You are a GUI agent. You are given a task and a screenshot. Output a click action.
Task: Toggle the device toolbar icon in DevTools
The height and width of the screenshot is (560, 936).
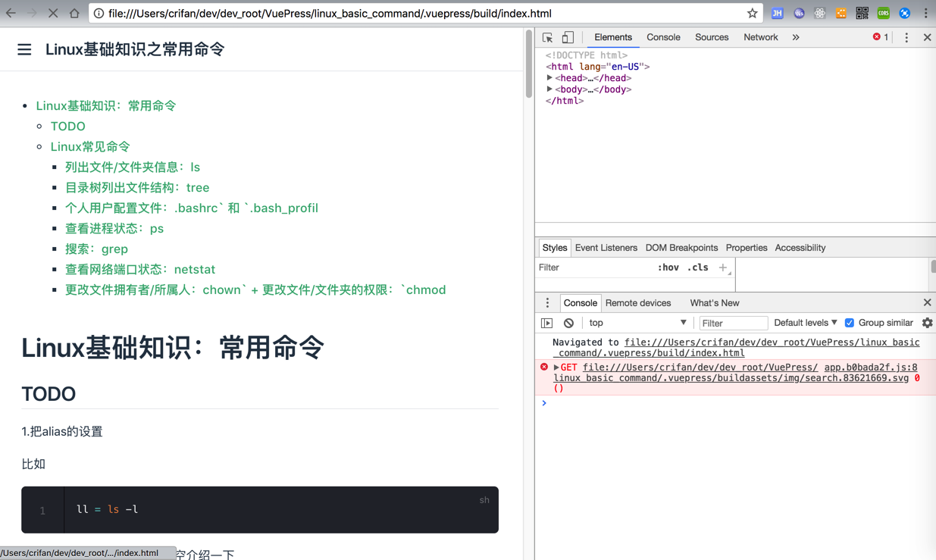click(x=568, y=37)
